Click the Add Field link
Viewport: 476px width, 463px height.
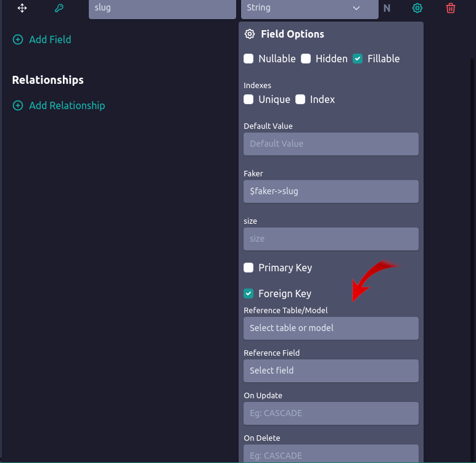50,39
